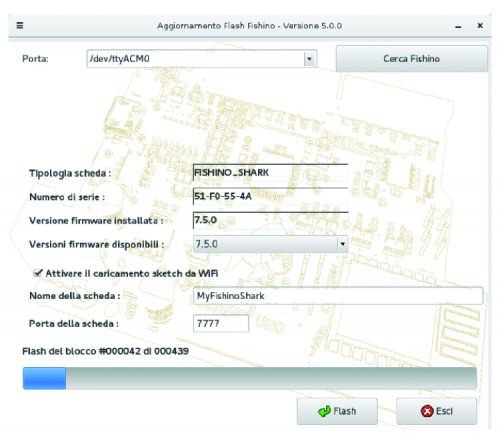Click the 'Versioni firmware disponibili :' label
Image resolution: width=500 pixels, height=443 pixels.
coord(97,244)
